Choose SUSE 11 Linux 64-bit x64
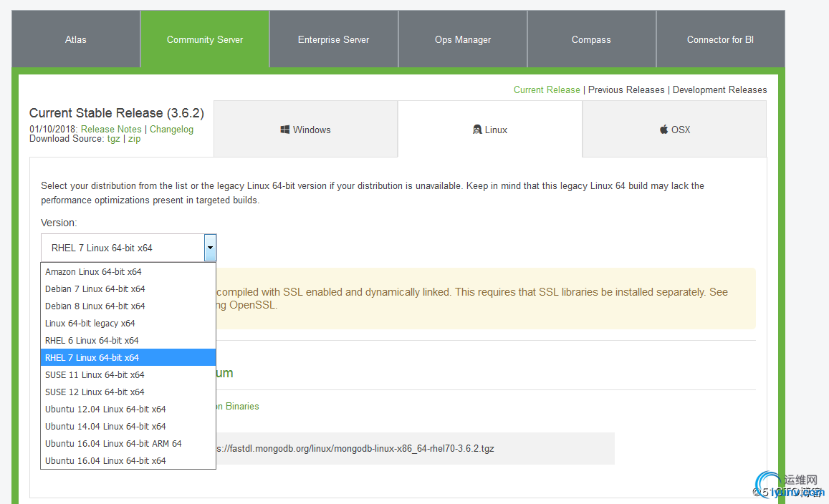The width and height of the screenshot is (829, 504). 128,374
